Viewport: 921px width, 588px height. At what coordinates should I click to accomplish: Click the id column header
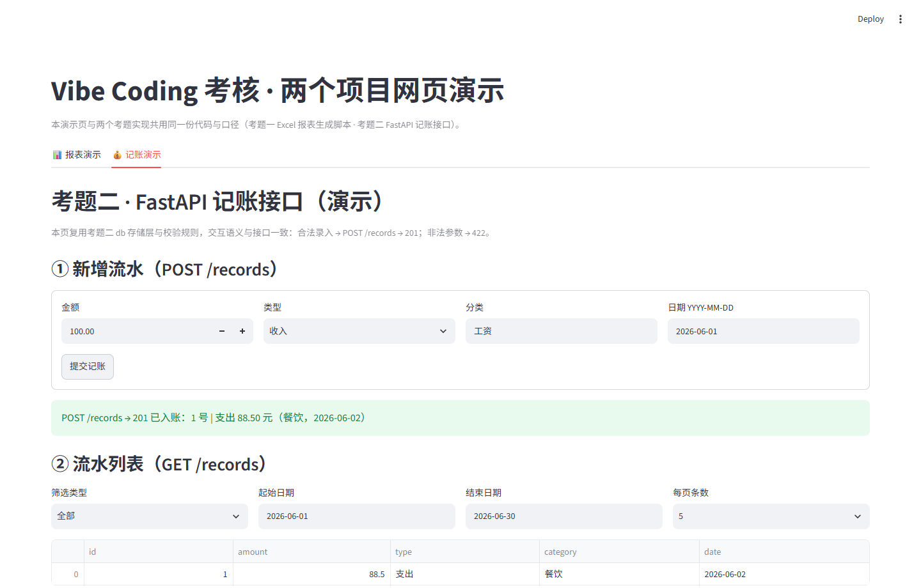(x=159, y=552)
